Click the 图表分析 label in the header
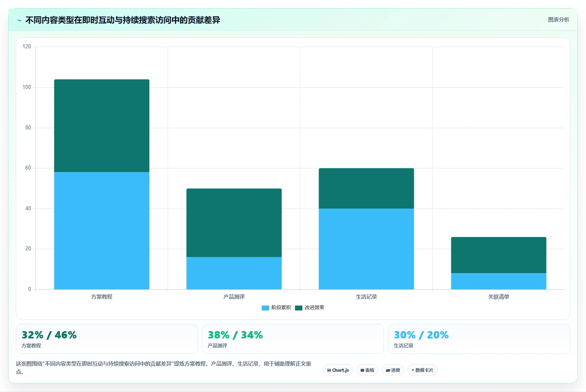Viewport: 586px width, 392px height. [x=558, y=19]
